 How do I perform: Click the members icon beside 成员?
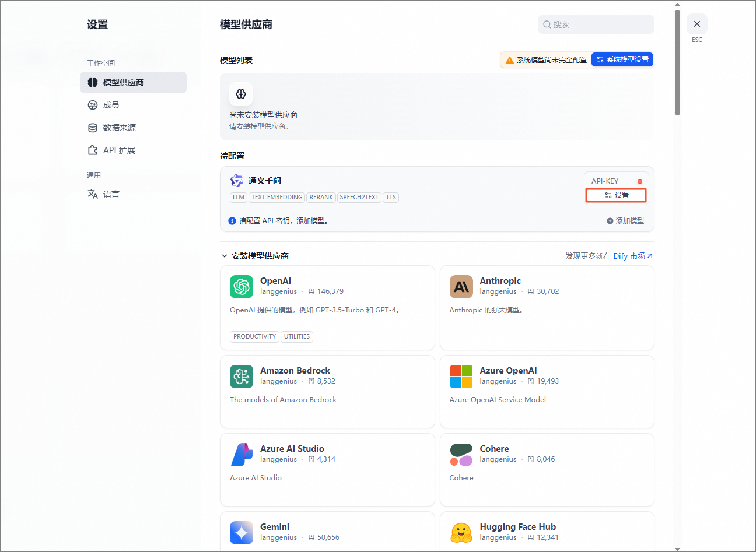(x=93, y=105)
